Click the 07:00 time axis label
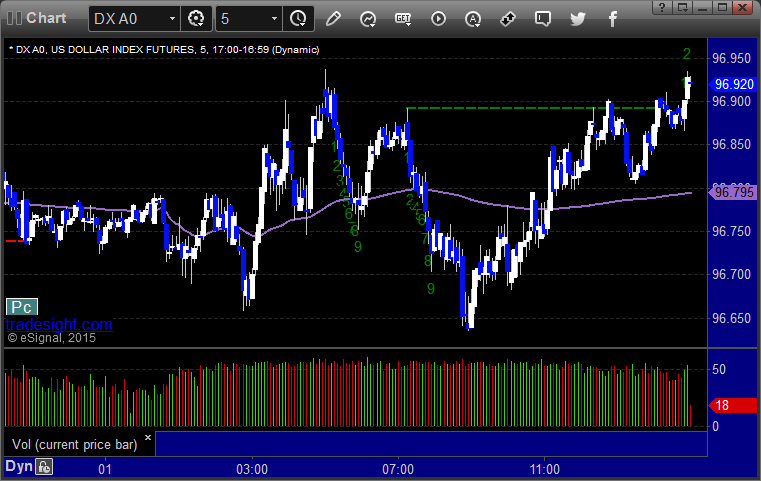 398,469
